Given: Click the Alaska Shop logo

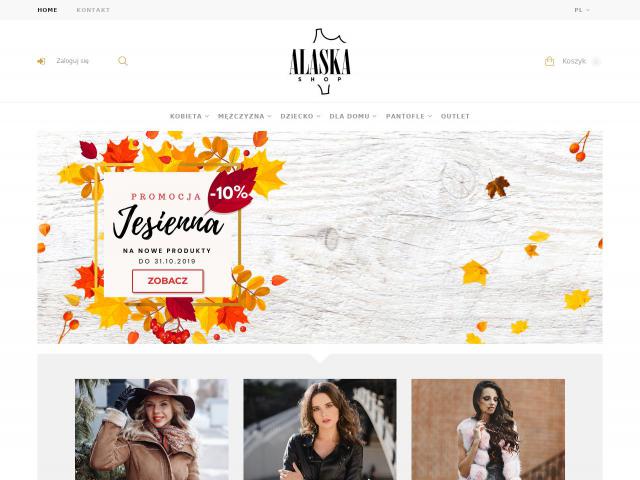Looking at the screenshot, I should coord(320,61).
